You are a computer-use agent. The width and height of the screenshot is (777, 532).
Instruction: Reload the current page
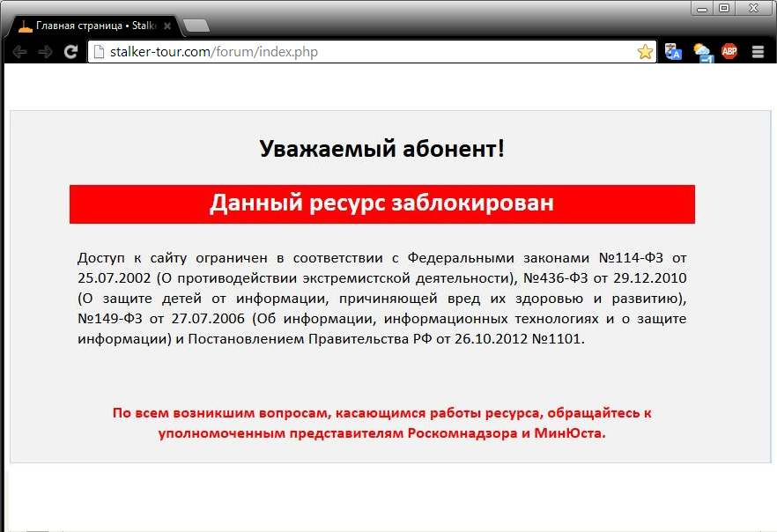(70, 52)
